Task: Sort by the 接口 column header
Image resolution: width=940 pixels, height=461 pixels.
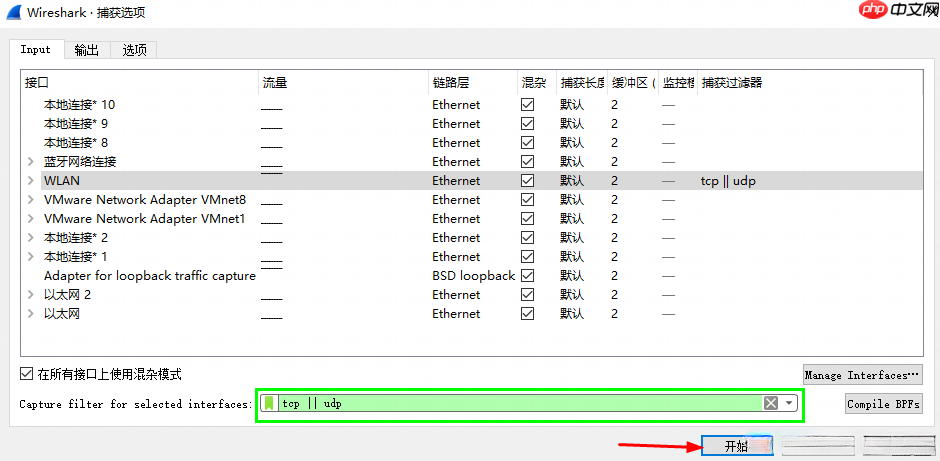Action: point(140,83)
